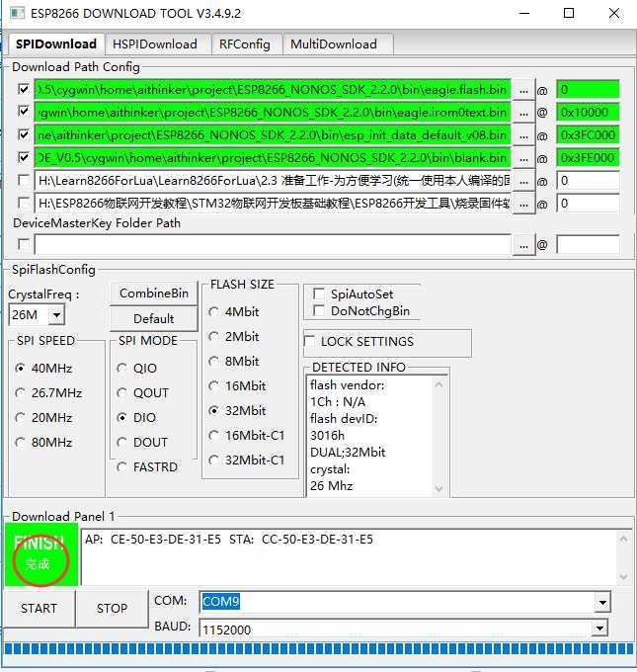
Task: Click the 0x3FC000 address field
Action: (588, 135)
